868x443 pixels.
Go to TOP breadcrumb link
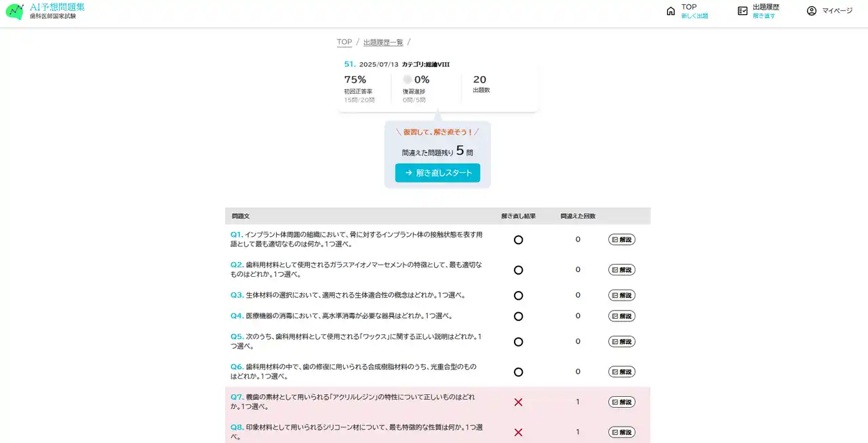[344, 42]
